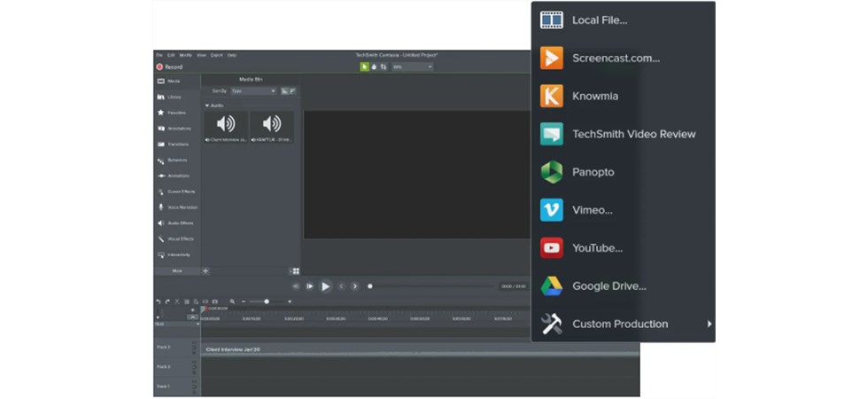Select the Pan hand tool
Image resolution: width=868 pixels, height=399 pixels.
coord(374,66)
